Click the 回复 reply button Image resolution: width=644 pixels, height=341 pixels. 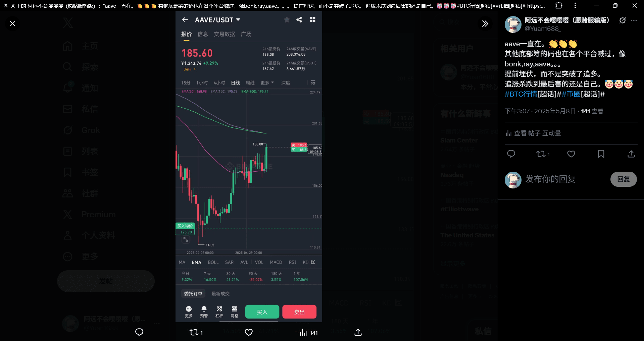(x=624, y=179)
